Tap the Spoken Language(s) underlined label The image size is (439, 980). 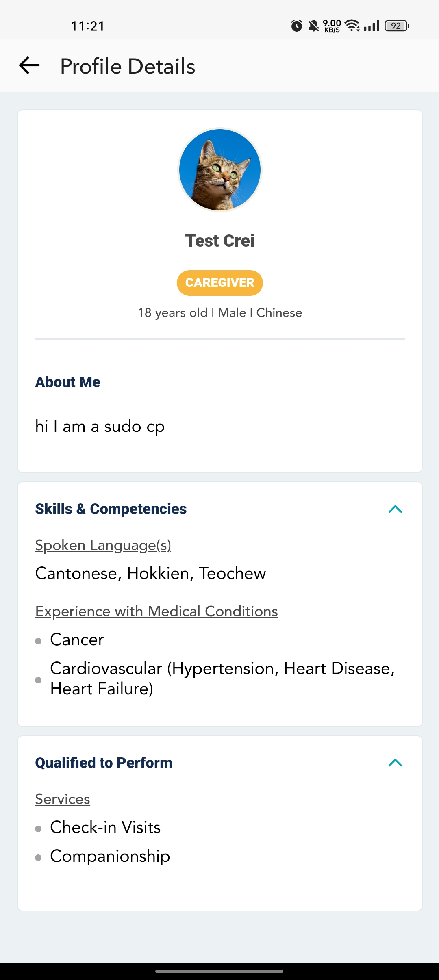(x=103, y=545)
